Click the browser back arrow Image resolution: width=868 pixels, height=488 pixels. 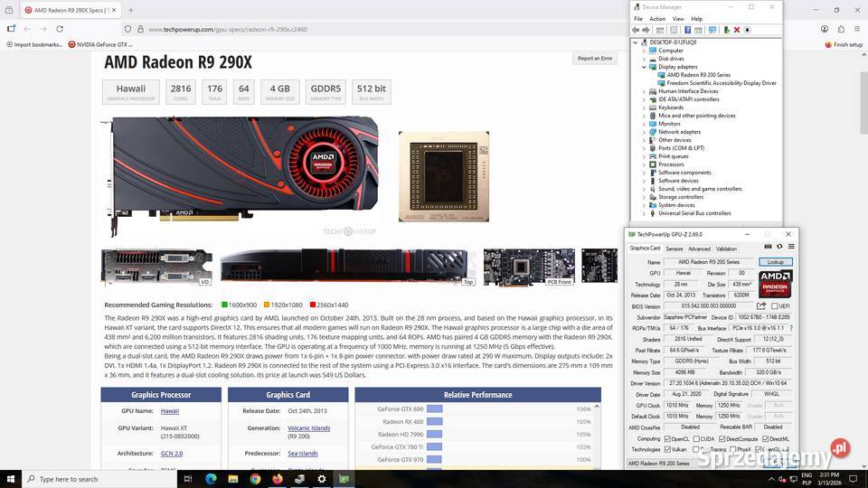(x=27, y=29)
